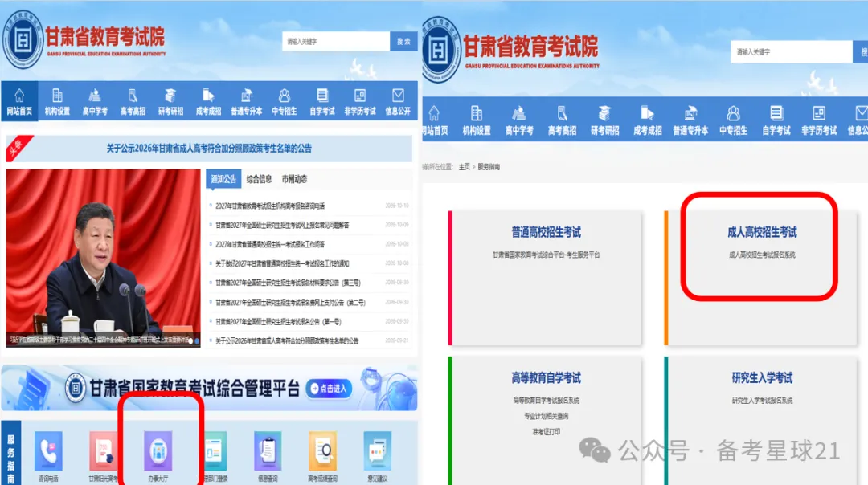868x485 pixels.
Task: Open 研考研招 in left page navigation
Action: (170, 102)
